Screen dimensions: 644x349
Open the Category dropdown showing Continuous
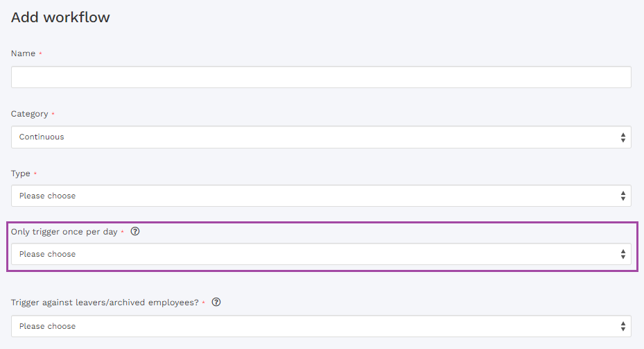pos(320,137)
